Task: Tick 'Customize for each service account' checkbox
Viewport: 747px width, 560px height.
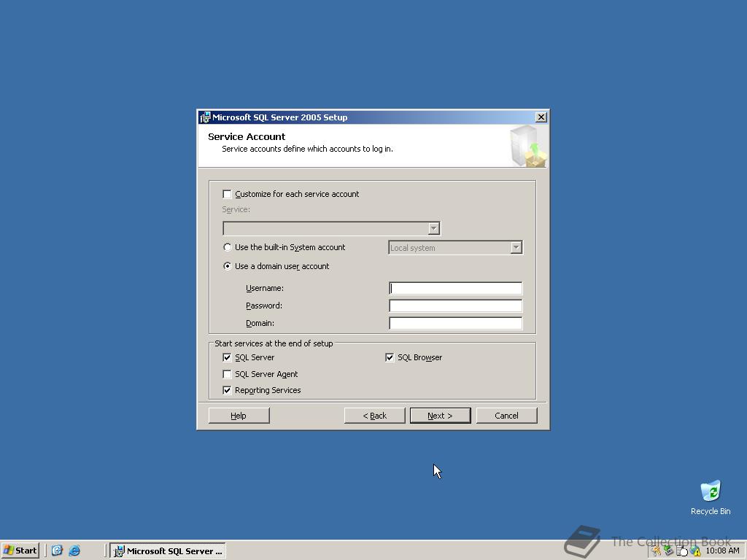Action: tap(228, 194)
